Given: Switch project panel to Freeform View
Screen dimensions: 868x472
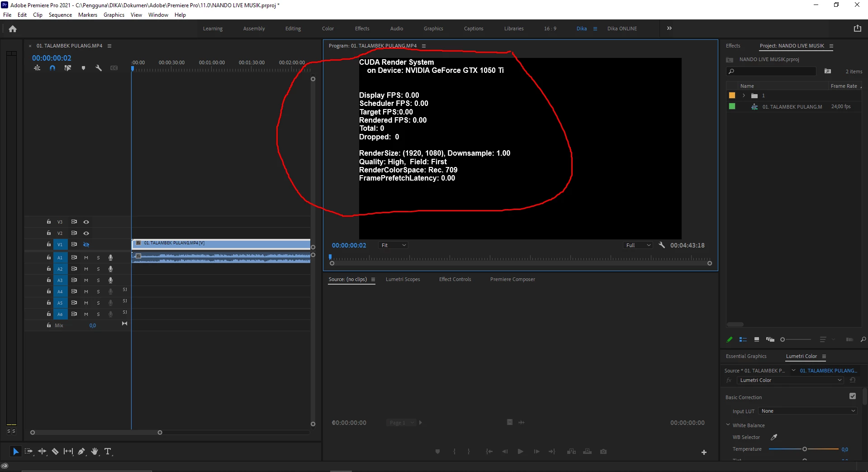Looking at the screenshot, I should pyautogui.click(x=770, y=339).
